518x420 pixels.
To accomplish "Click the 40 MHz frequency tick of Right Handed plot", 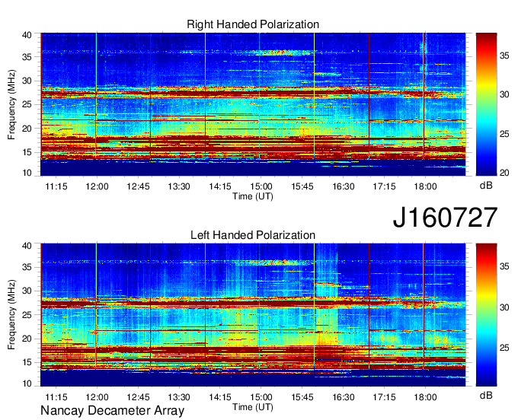I will click(27, 35).
